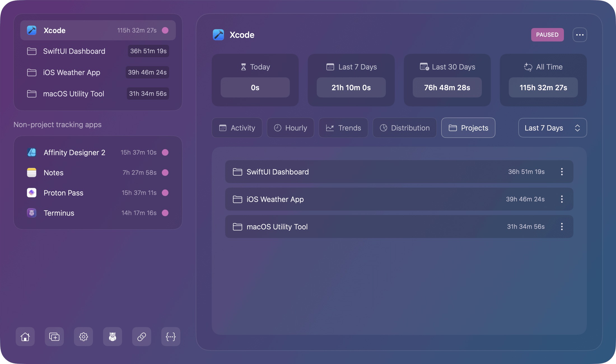This screenshot has width=616, height=364.
Task: Switch to the Activity tab
Action: point(237,128)
